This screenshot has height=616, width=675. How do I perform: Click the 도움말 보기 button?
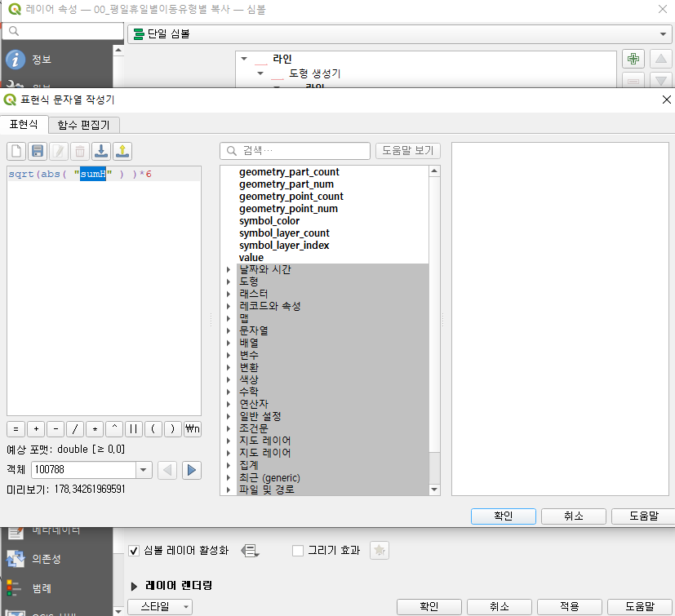407,151
